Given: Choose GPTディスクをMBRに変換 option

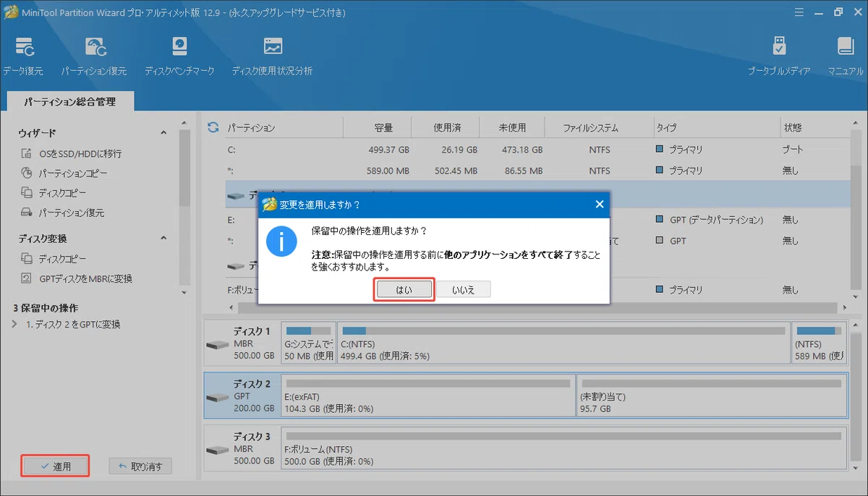Looking at the screenshot, I should coord(77,278).
